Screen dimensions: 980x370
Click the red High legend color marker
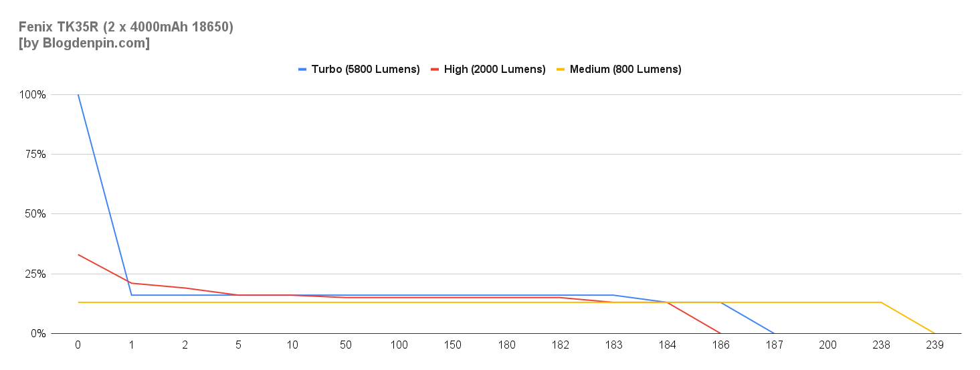tap(435, 69)
